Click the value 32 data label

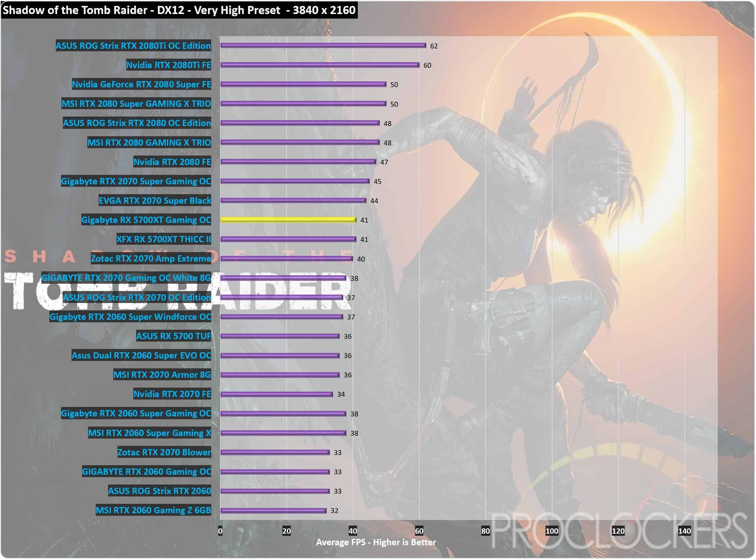(334, 511)
